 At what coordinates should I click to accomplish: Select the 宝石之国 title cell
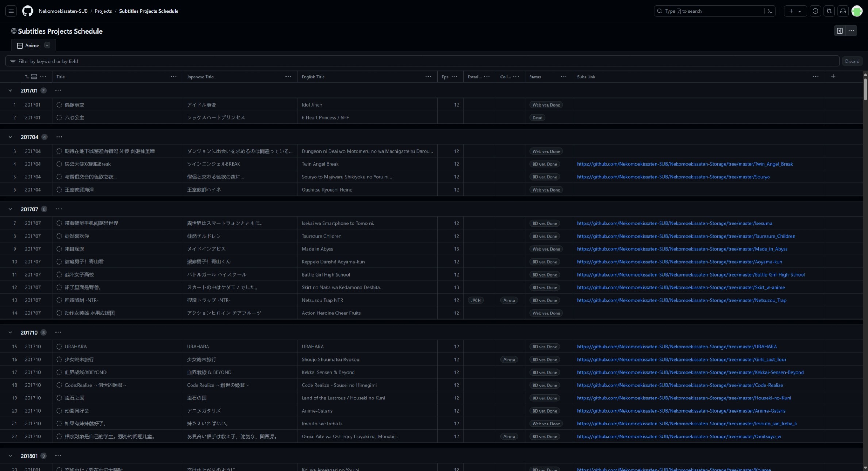(117, 398)
